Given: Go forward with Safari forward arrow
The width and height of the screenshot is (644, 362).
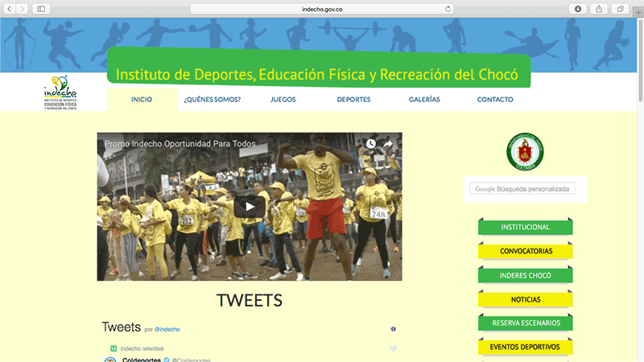Looking at the screenshot, I should [x=23, y=9].
